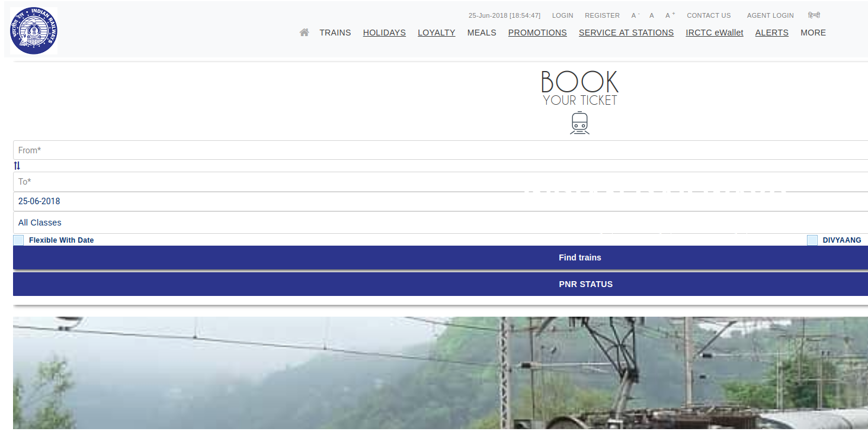Image resolution: width=868 pixels, height=438 pixels.
Task: Reset font size with plain A
Action: point(652,15)
